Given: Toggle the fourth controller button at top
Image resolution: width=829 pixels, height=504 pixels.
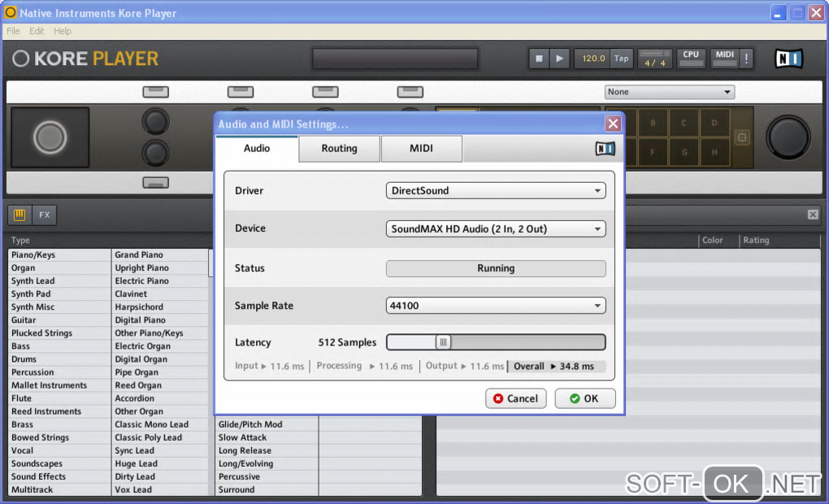Looking at the screenshot, I should click(x=410, y=92).
